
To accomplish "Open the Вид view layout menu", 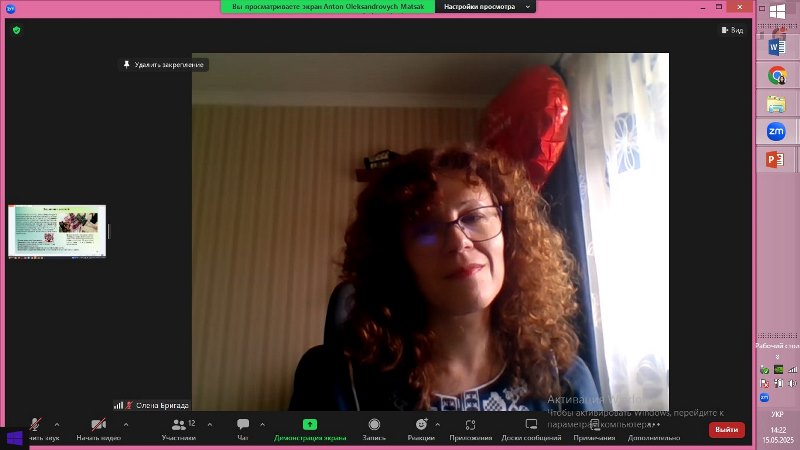I will point(732,30).
